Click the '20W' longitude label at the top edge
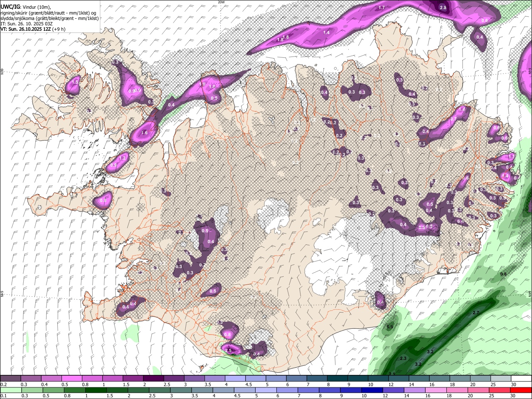532x399 pixels. [221, 2]
